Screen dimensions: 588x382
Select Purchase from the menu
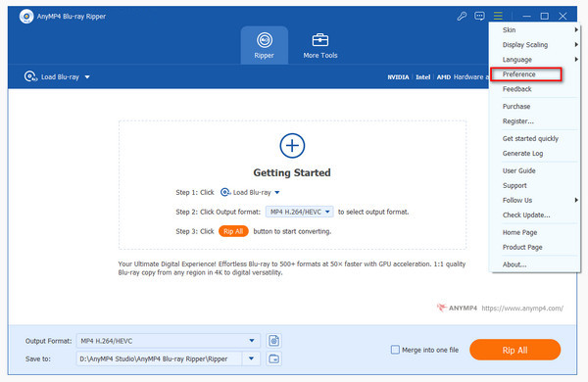click(535, 107)
